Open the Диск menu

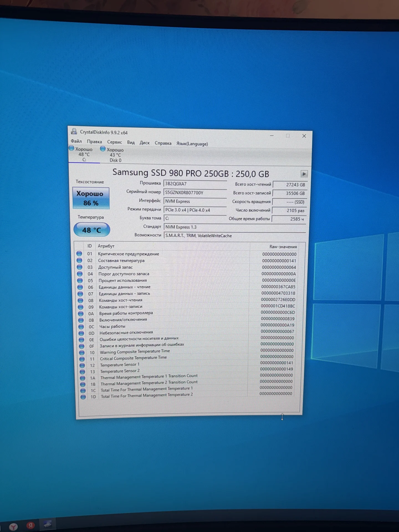tap(144, 143)
